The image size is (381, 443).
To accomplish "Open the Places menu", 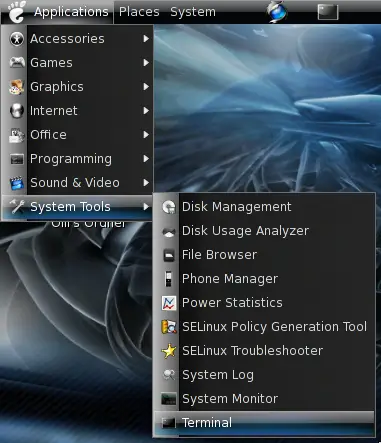I will [139, 12].
